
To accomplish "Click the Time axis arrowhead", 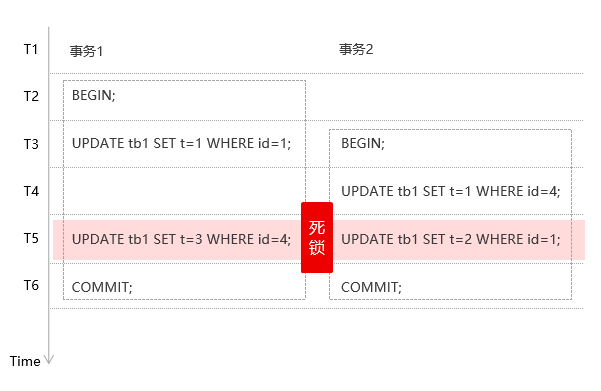I will click(49, 359).
